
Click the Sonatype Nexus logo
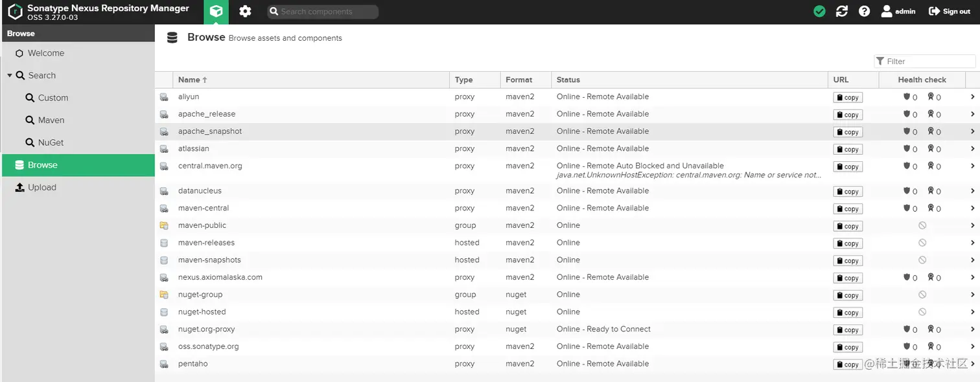click(x=15, y=12)
